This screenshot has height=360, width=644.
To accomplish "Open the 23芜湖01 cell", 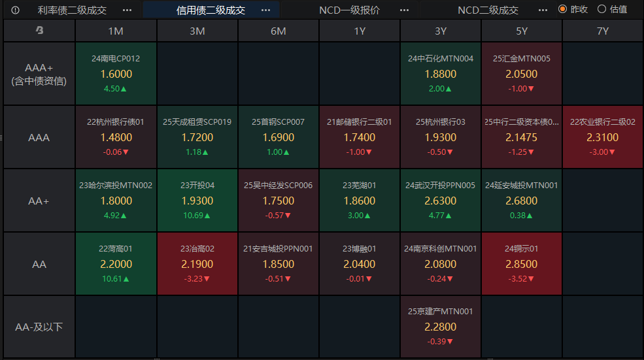I will pos(360,201).
